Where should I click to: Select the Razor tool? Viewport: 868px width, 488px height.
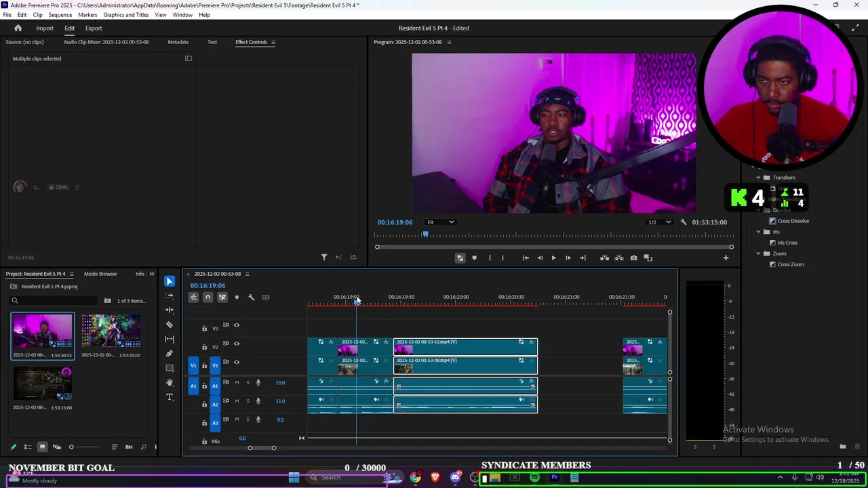[x=170, y=325]
